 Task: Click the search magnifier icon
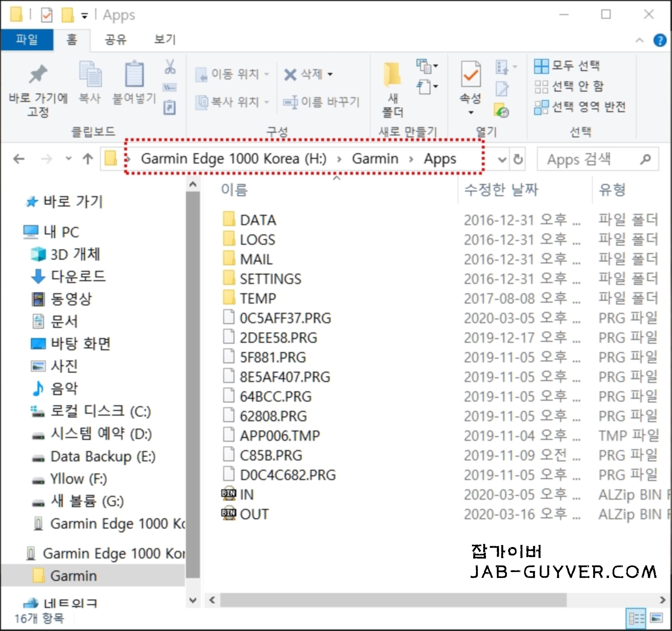[645, 159]
